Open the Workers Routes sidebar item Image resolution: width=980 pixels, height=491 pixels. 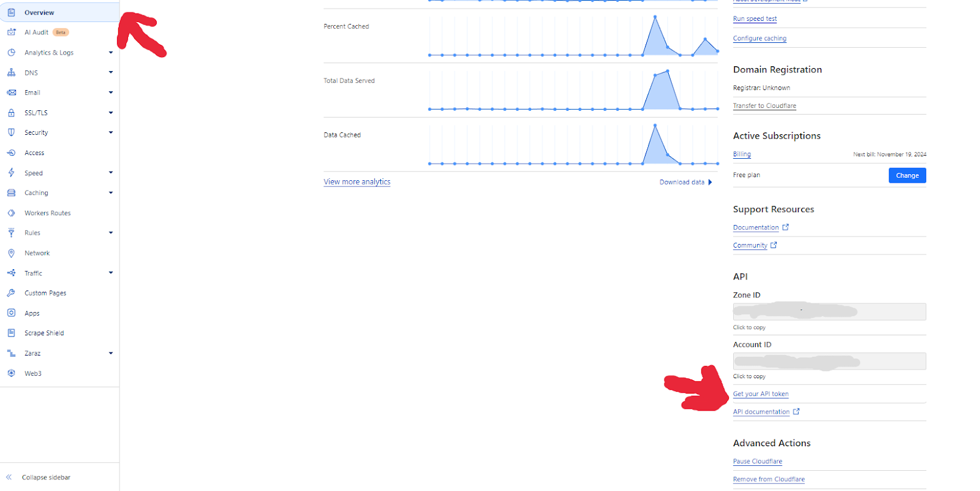tap(59, 213)
